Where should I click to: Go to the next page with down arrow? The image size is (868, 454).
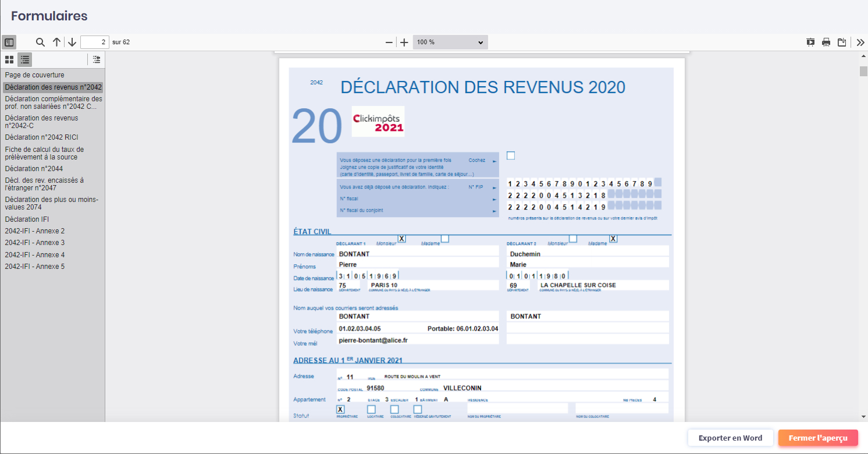click(x=71, y=42)
